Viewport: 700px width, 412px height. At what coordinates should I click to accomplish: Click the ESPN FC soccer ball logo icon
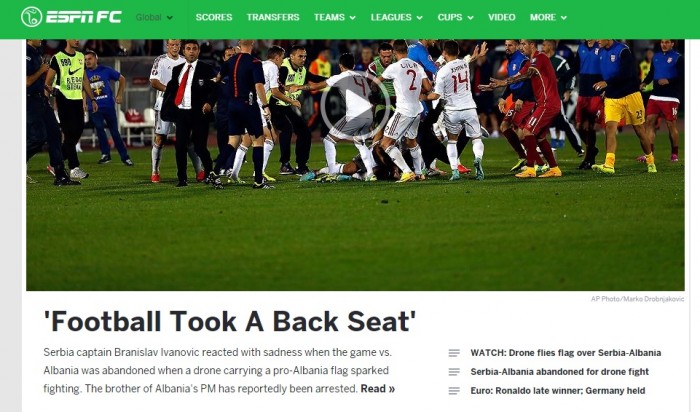[x=31, y=17]
